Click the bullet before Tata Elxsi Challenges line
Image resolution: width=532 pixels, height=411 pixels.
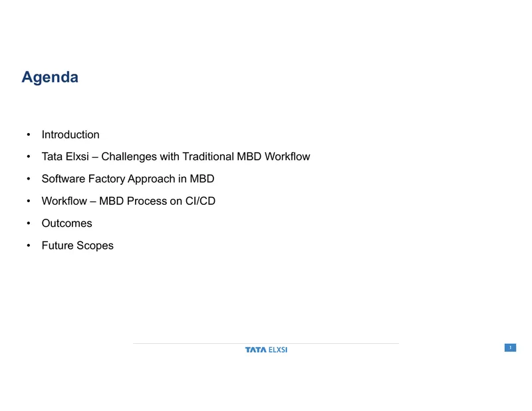pyautogui.click(x=29, y=157)
